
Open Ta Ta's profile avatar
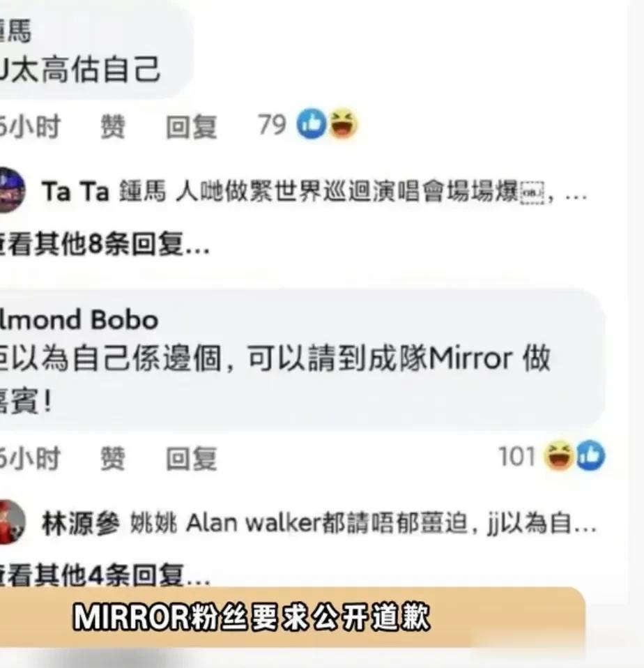(11, 190)
